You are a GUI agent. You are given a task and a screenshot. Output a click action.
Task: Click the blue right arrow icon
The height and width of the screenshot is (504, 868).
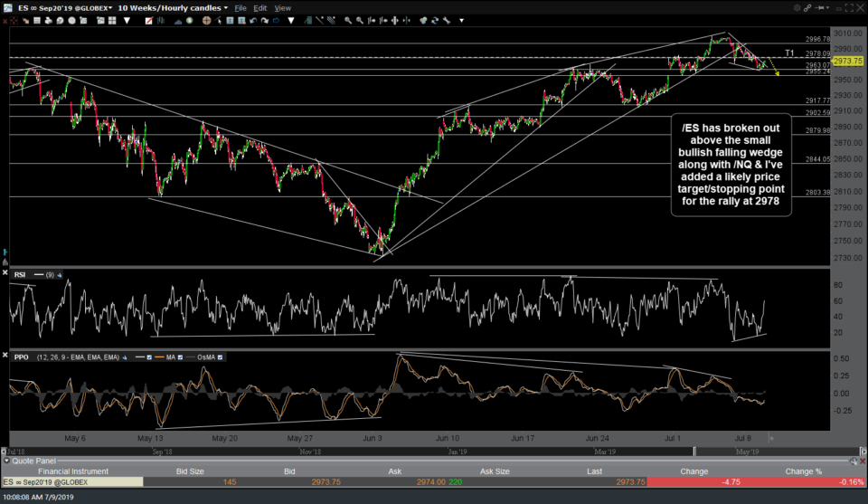(277, 21)
